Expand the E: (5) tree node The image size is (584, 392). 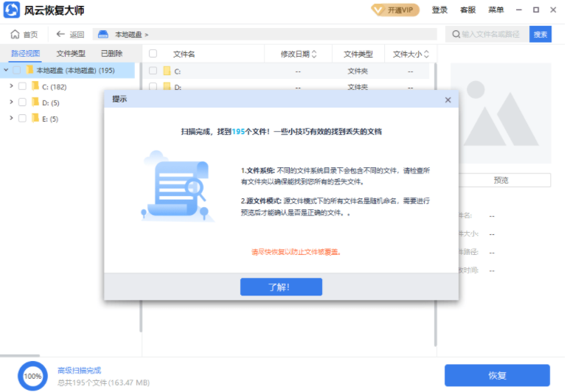coord(11,118)
